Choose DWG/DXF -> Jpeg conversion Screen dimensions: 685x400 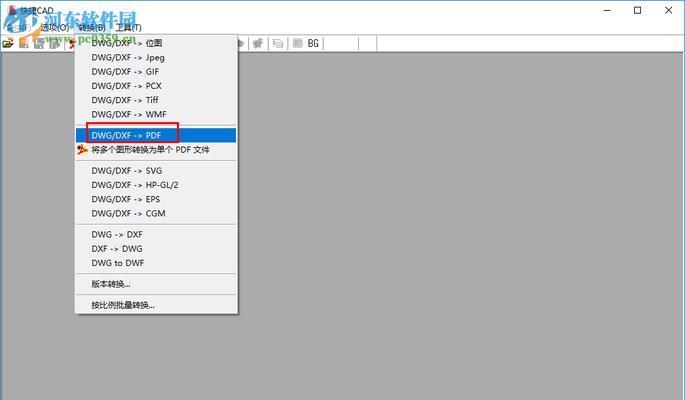156,58
